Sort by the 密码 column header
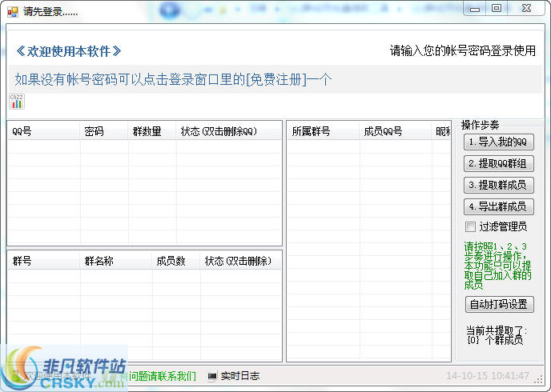This screenshot has height=392, width=551. tap(104, 131)
